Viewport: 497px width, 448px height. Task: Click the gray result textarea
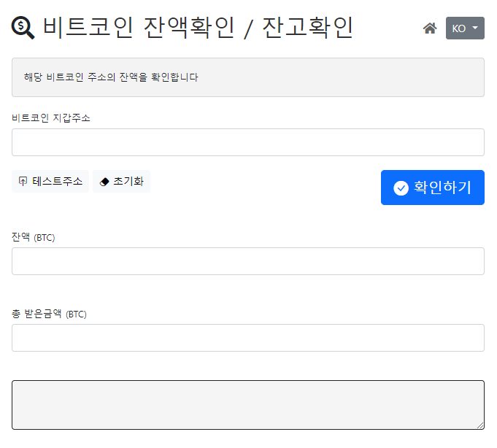point(248,405)
